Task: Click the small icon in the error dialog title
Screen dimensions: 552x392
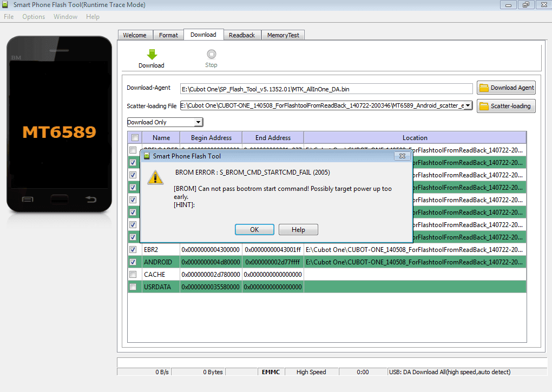Action: tap(147, 156)
